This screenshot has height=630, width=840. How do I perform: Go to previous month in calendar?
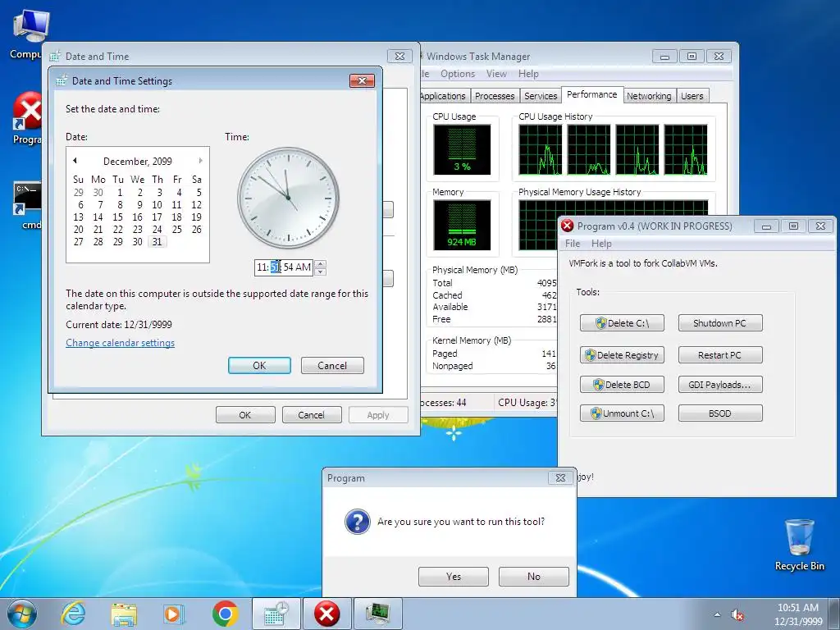pos(75,161)
